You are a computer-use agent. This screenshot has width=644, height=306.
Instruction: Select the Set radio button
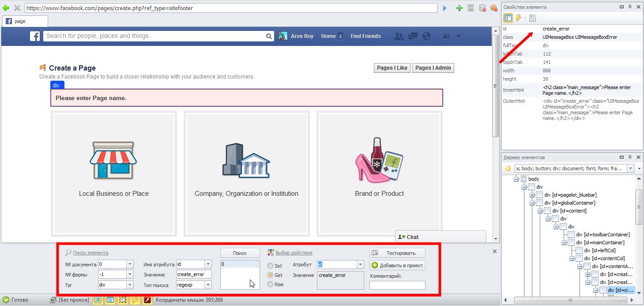point(271,266)
